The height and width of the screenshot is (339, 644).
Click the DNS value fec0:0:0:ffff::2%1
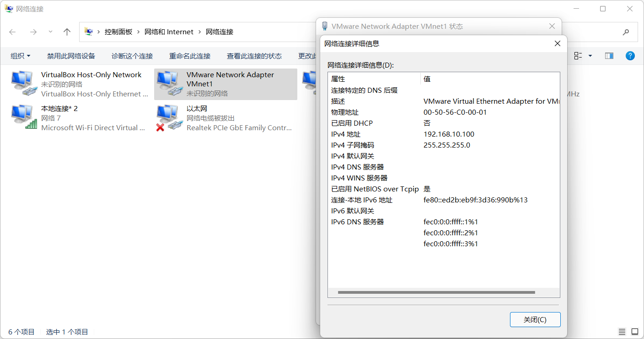(x=451, y=233)
